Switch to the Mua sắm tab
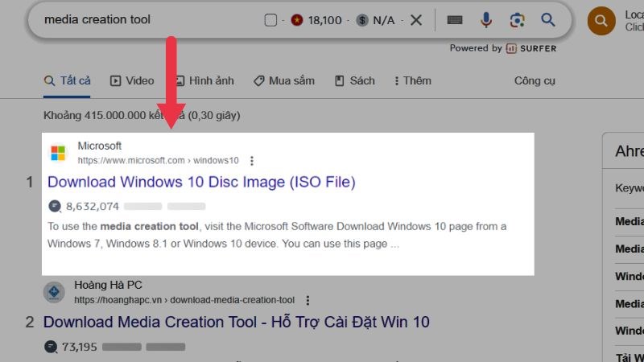Viewport: 644px width, 362px height. 284,81
